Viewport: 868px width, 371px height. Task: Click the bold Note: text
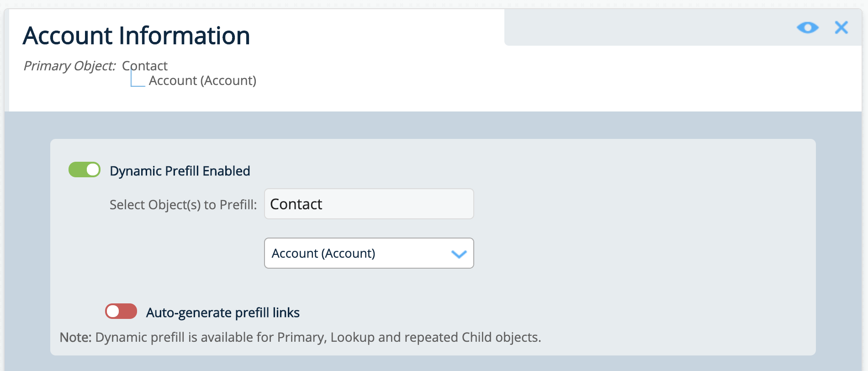click(75, 337)
